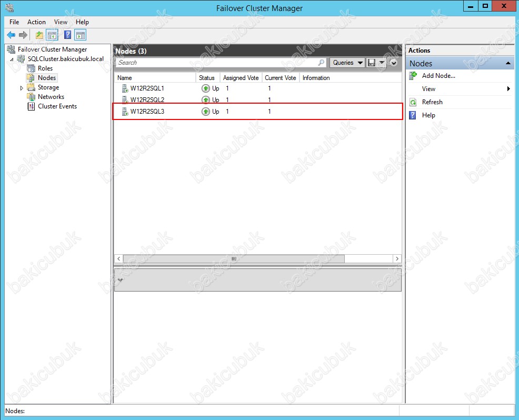This screenshot has height=420, width=519.
Task: Click the Up one level folder icon
Action: (x=39, y=35)
